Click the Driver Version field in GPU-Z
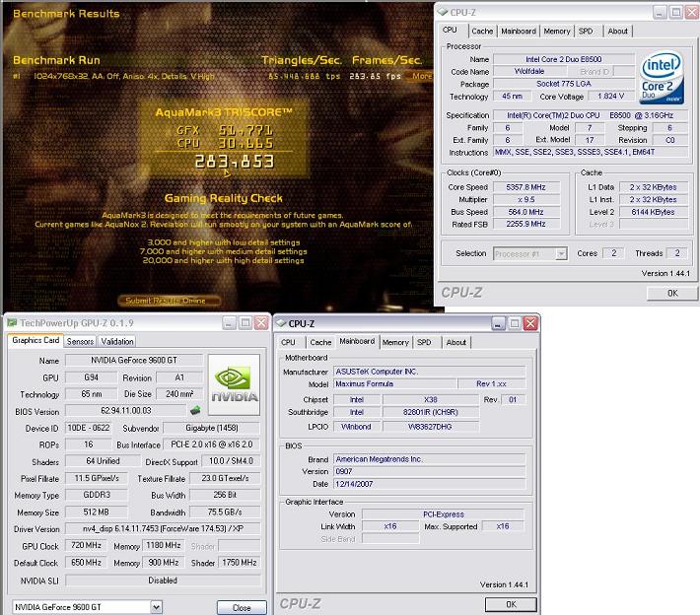Screen dimensions: 700x615 click(x=163, y=528)
